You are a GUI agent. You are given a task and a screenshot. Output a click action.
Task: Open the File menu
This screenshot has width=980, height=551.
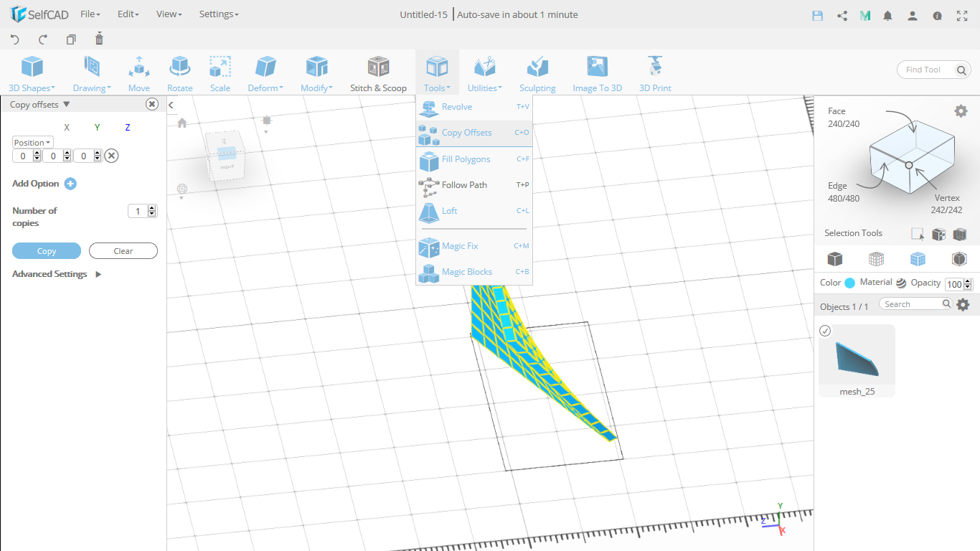tap(90, 14)
